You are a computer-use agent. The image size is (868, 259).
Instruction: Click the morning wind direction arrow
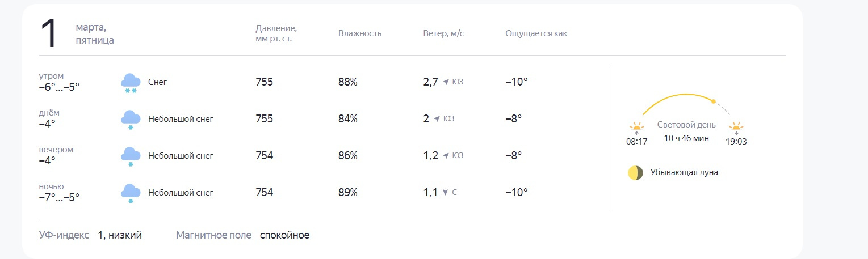(446, 82)
